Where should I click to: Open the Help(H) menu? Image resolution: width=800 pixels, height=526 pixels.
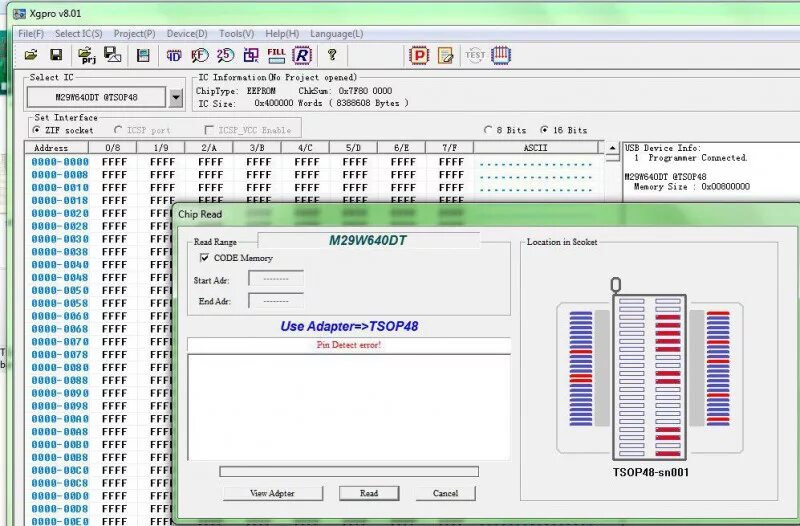click(282, 34)
